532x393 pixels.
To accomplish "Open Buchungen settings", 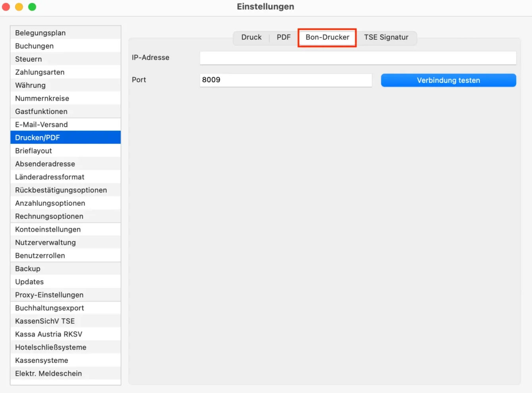I will pyautogui.click(x=66, y=46).
